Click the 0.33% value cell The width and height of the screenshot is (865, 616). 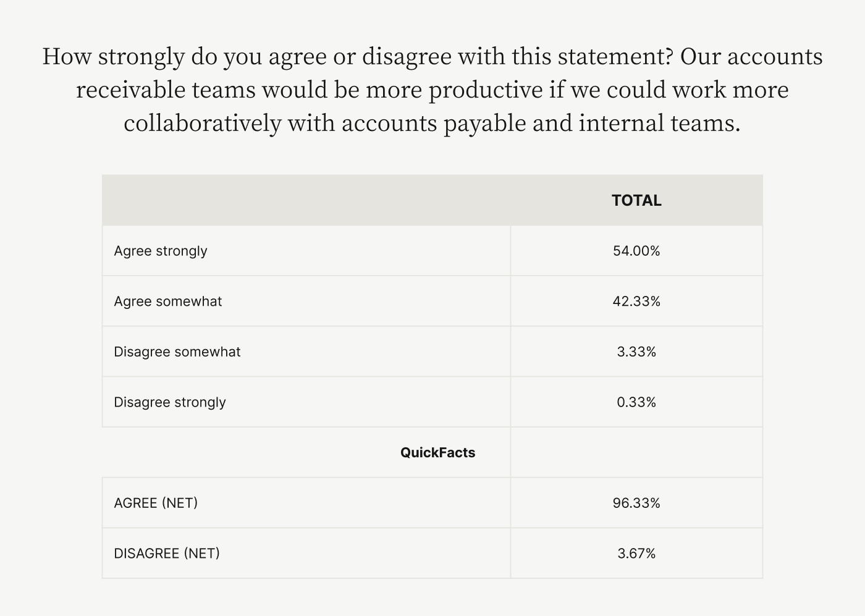pos(636,402)
